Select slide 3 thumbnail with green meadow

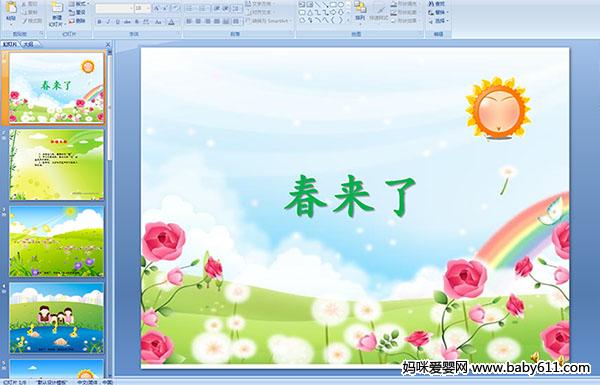pyautogui.click(x=57, y=241)
